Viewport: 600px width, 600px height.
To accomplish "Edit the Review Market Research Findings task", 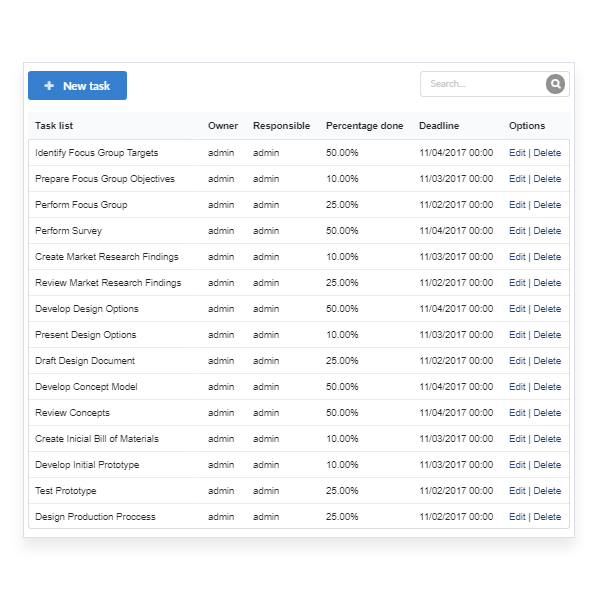I will coord(517,283).
